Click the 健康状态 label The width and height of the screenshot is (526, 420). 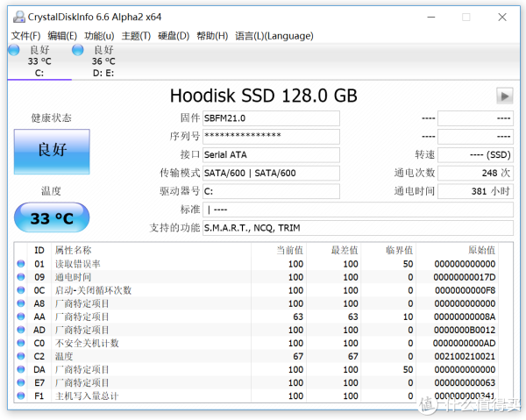pyautogui.click(x=52, y=117)
